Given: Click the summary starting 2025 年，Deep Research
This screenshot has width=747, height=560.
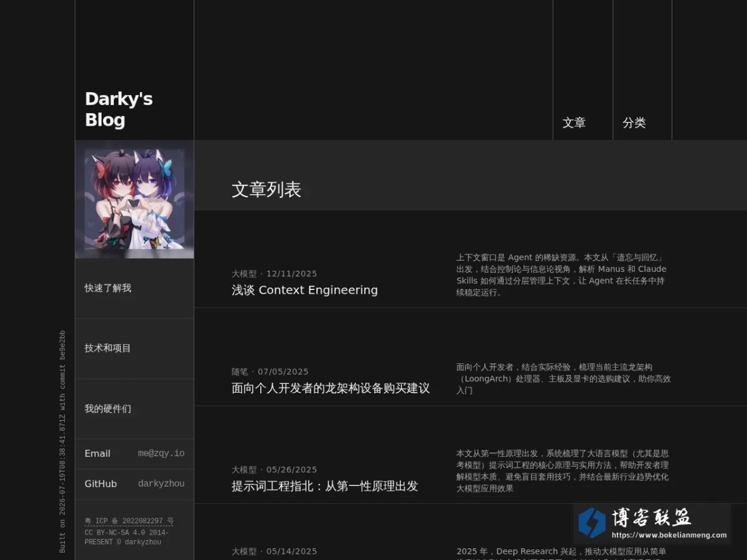Looking at the screenshot, I should point(561,553).
